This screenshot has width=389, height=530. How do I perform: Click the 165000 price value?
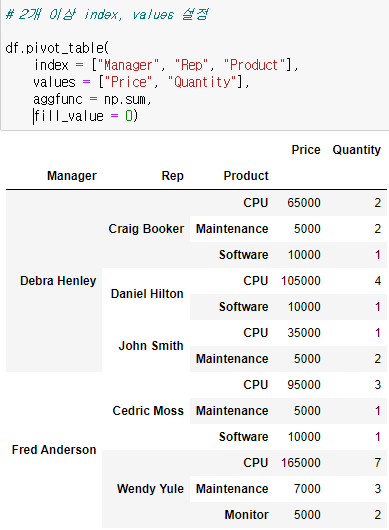pyautogui.click(x=301, y=463)
